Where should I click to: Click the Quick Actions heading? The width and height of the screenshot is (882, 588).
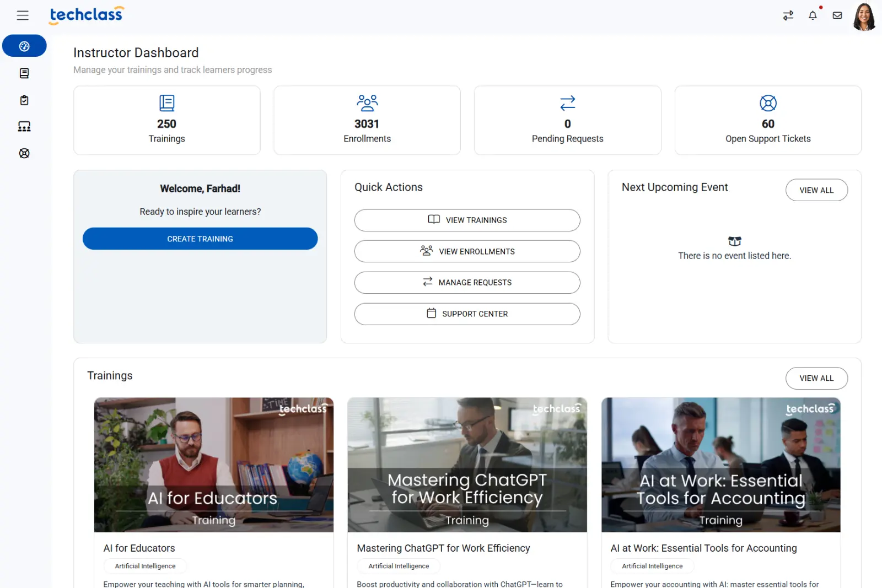pyautogui.click(x=389, y=187)
